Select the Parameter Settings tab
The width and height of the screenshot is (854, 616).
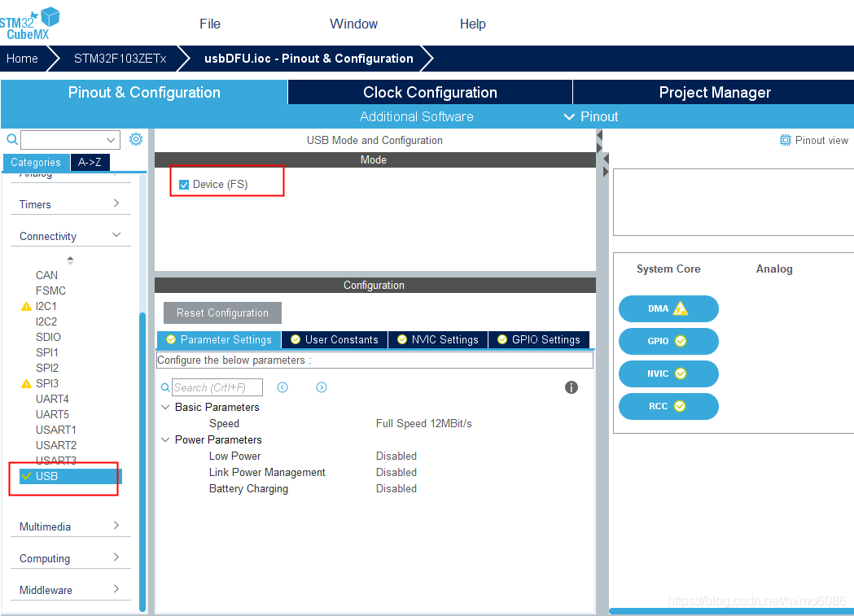pos(219,339)
